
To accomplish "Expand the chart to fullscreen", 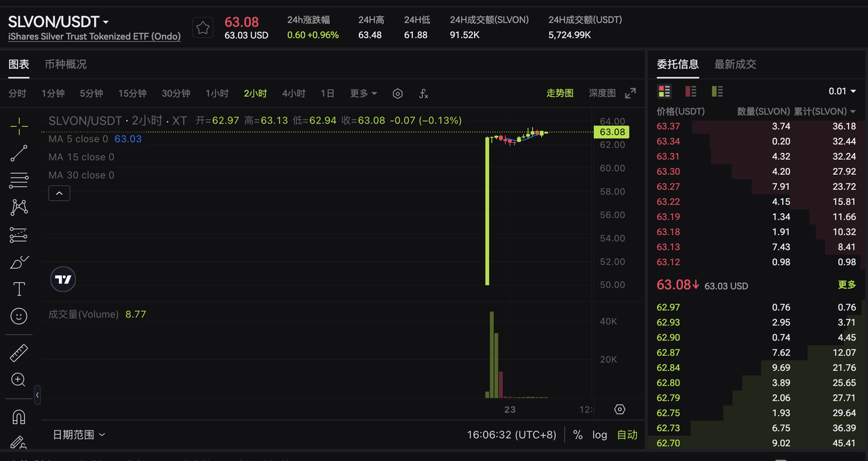I will 630,94.
